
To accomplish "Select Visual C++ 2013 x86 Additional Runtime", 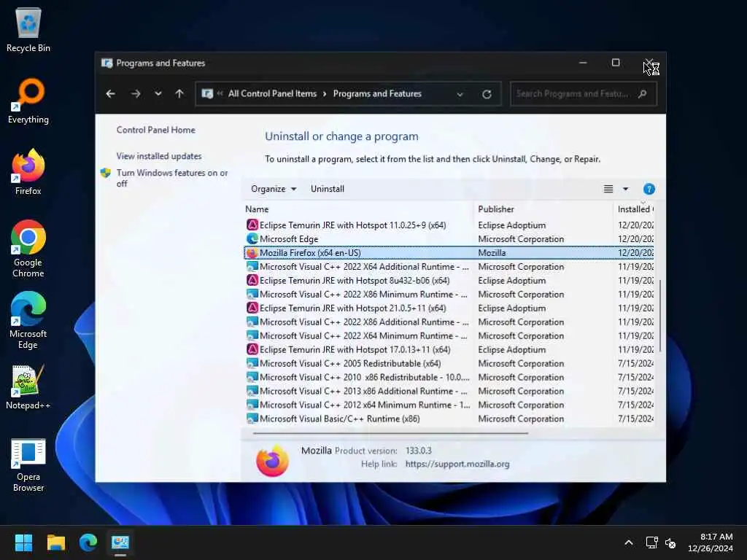I will [449, 391].
